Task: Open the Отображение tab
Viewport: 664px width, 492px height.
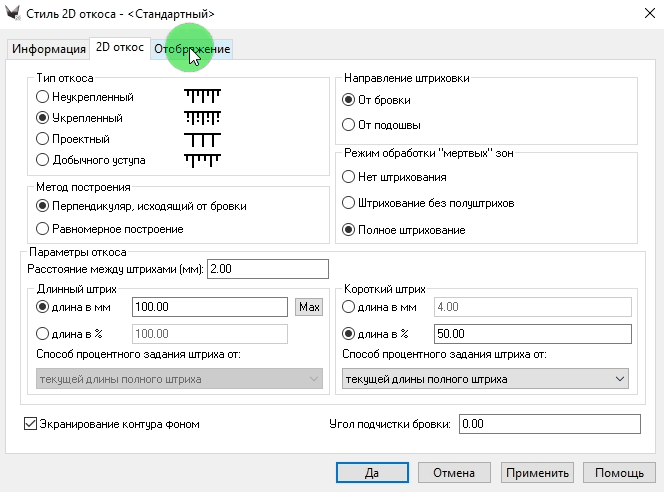Action: [192, 49]
